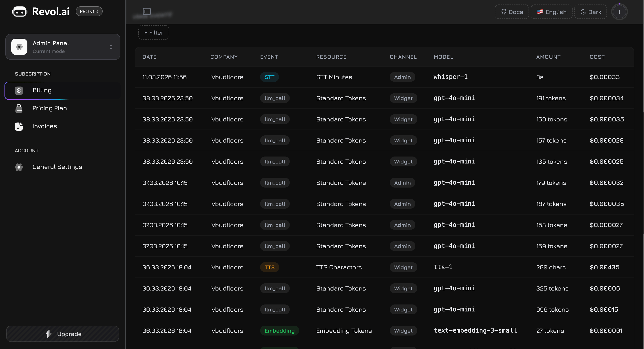
Task: Click the STT Minutes resource cell
Action: coord(334,77)
